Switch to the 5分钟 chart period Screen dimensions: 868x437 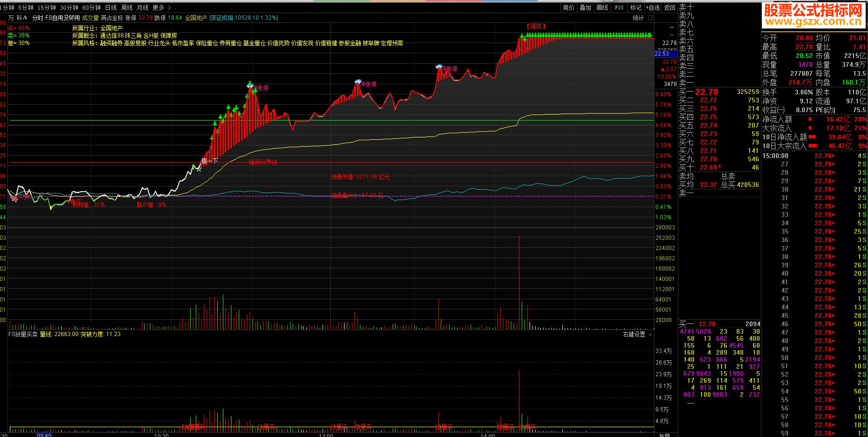(26, 7)
